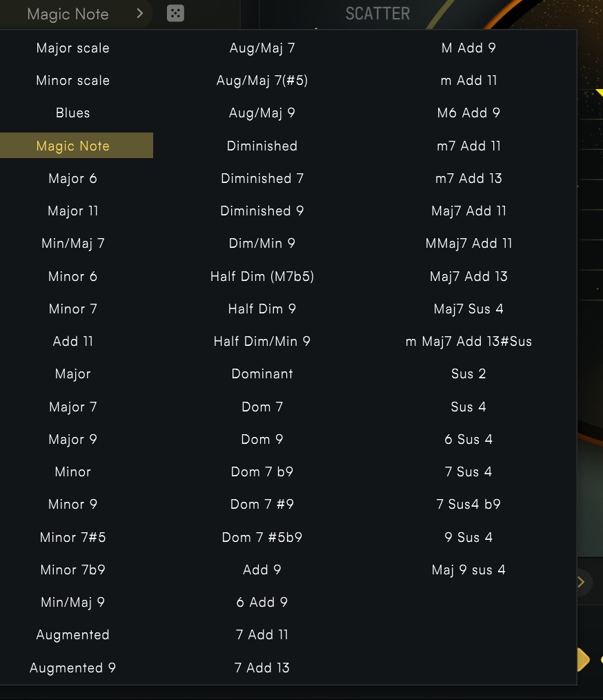603x700 pixels.
Task: Select M6 Add 9 chord
Action: click(x=468, y=113)
